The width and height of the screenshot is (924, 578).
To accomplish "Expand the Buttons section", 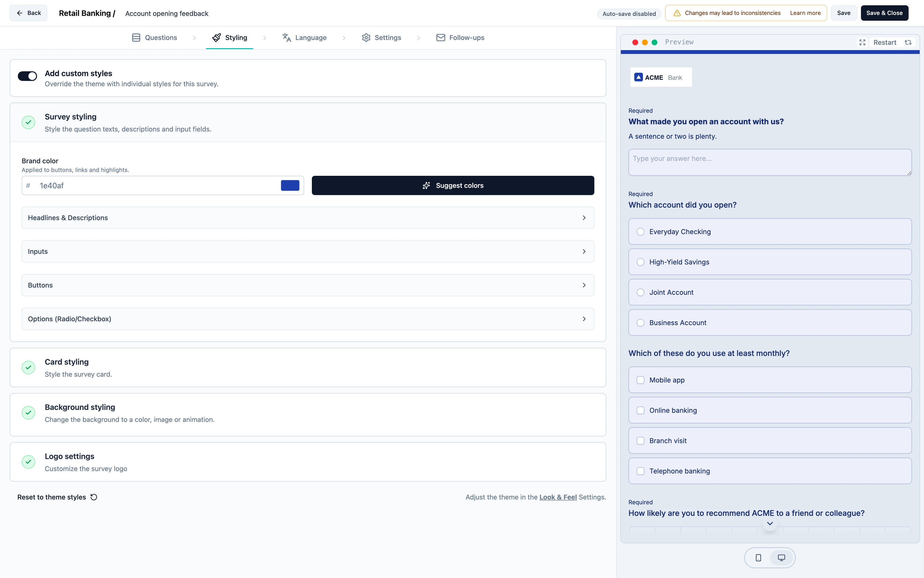I will (x=308, y=285).
